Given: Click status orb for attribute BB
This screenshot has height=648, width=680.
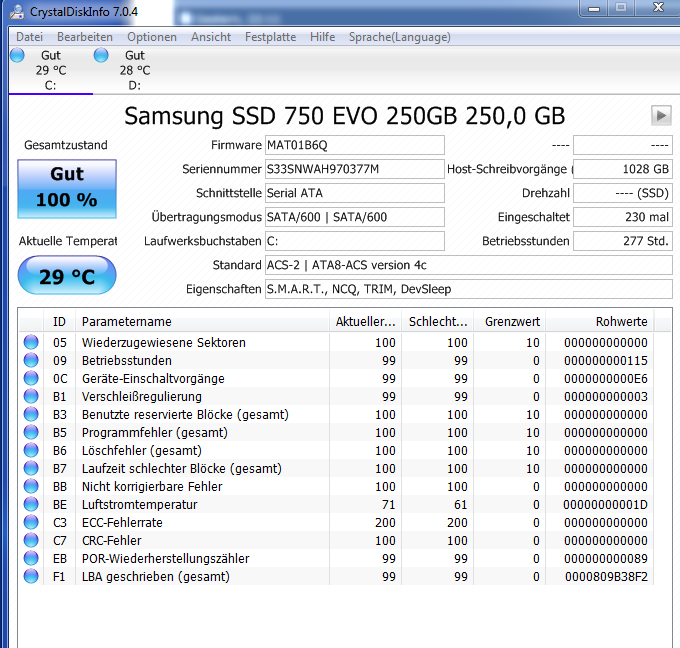Looking at the screenshot, I should [x=31, y=486].
